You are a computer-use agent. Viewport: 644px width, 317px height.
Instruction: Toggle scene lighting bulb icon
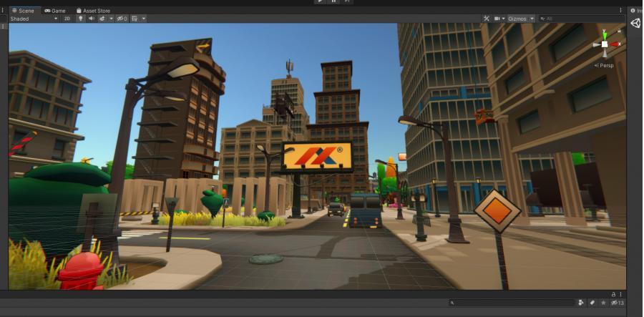[80, 19]
